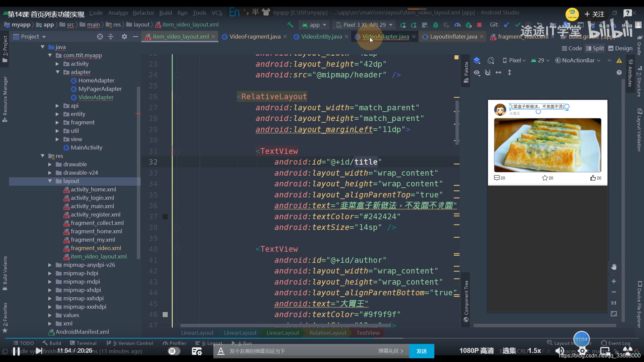Click the Profile app gauge icon
Viewport: 644px width, 362px height.
point(458,25)
